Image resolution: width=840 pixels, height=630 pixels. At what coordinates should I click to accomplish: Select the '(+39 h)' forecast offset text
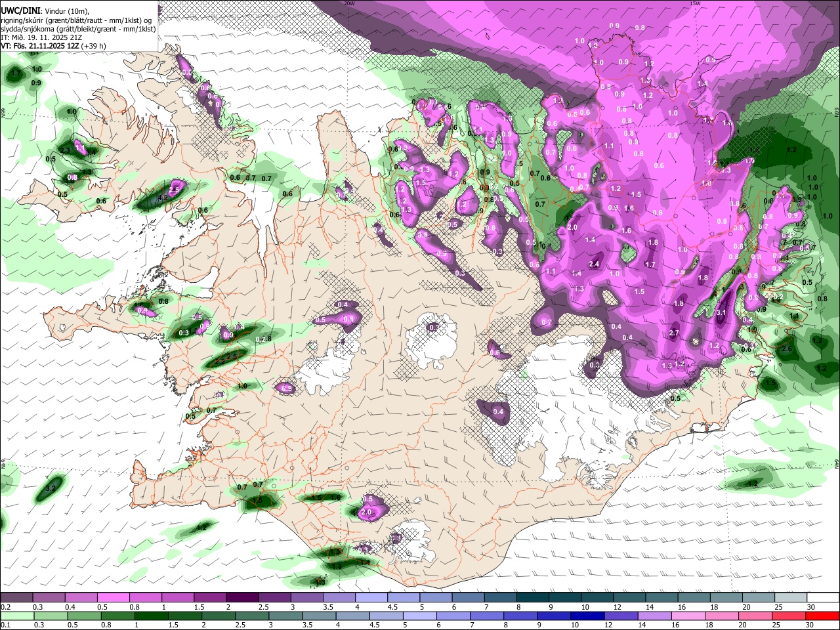93,46
